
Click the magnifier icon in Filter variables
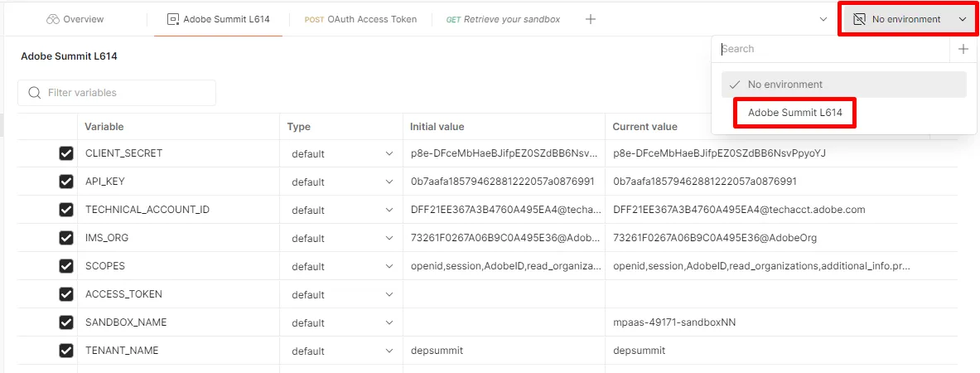[x=35, y=93]
